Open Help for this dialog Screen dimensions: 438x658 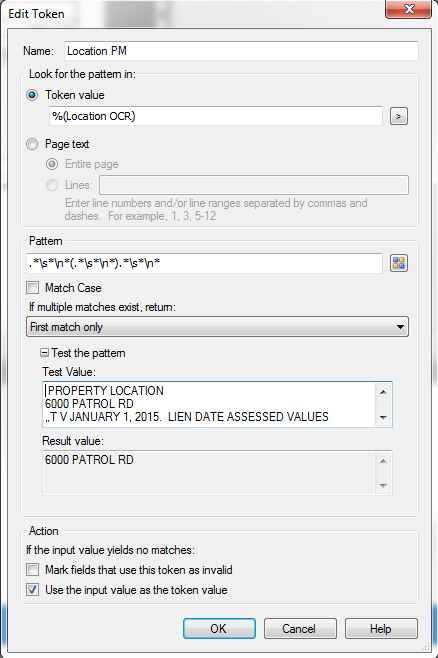pyautogui.click(x=381, y=629)
